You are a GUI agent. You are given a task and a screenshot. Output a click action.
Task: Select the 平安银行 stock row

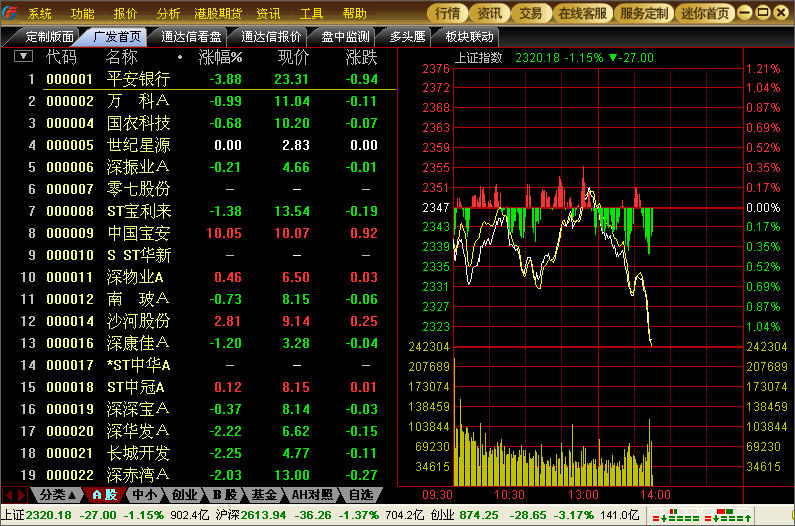(x=138, y=79)
